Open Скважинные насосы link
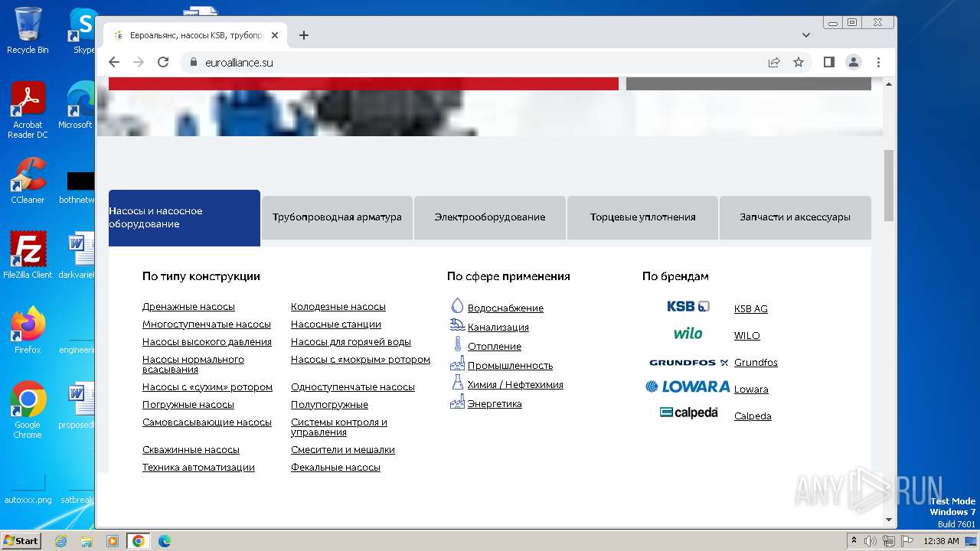Image resolution: width=980 pixels, height=551 pixels. [x=191, y=450]
